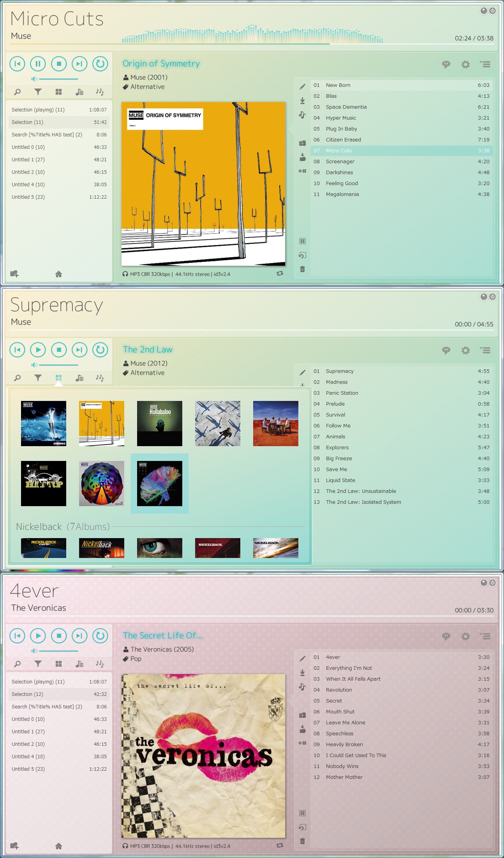Viewport: 504px width, 858px height.
Task: Click 'Muse (2001)' artist link
Action: (149, 77)
